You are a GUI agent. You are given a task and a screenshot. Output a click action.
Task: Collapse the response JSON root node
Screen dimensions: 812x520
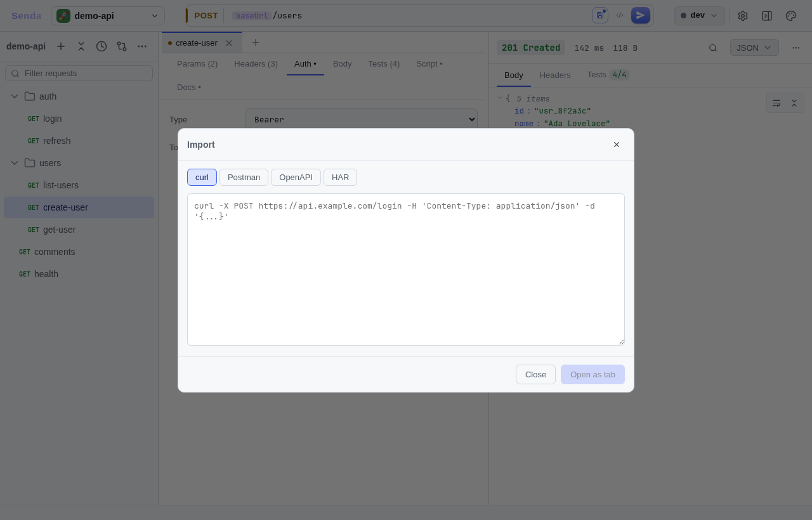500,98
